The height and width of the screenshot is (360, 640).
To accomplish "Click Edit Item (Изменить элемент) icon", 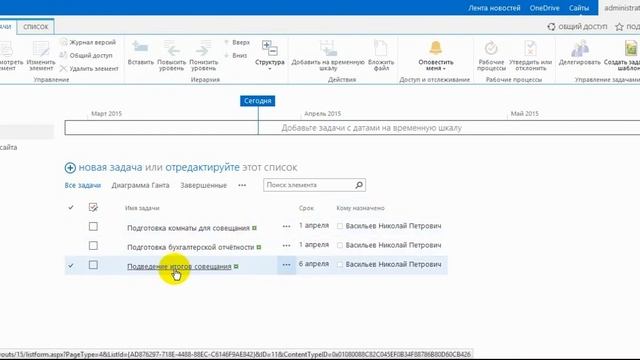I will (41, 49).
